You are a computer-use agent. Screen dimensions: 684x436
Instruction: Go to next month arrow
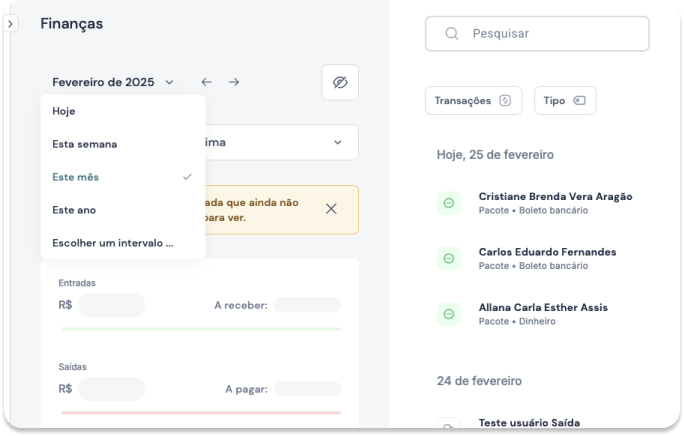pyautogui.click(x=234, y=82)
